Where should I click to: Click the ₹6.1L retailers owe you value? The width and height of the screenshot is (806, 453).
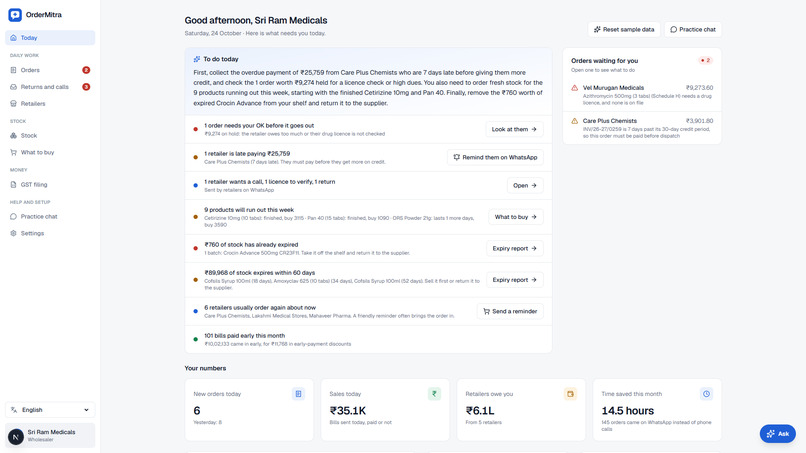click(x=480, y=411)
